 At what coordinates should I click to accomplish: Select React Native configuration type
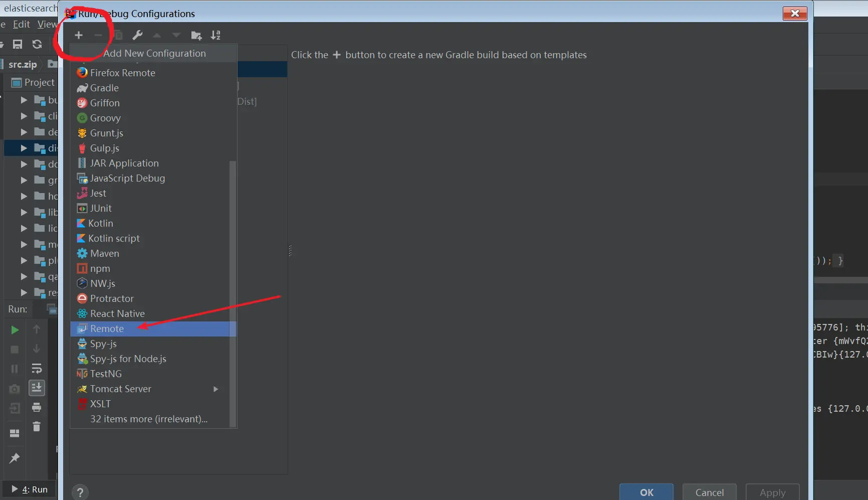pos(150,313)
